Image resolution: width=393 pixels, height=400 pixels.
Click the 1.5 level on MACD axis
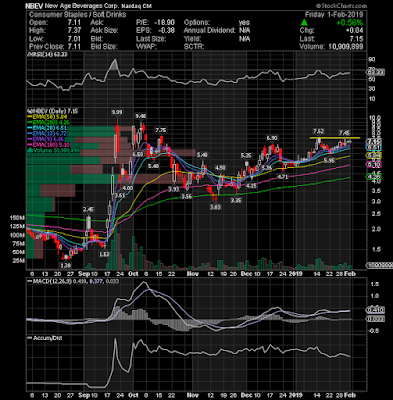(x=374, y=284)
